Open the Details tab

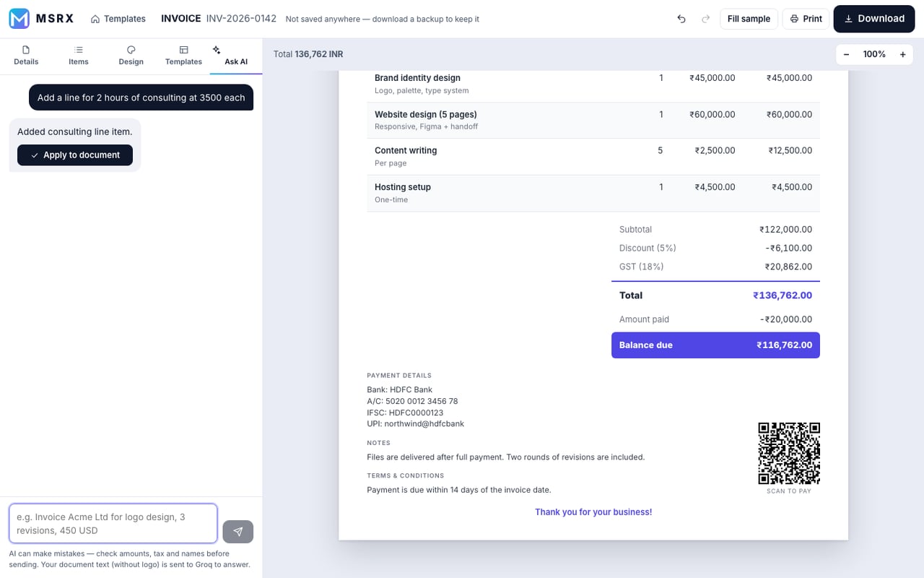[x=26, y=56]
